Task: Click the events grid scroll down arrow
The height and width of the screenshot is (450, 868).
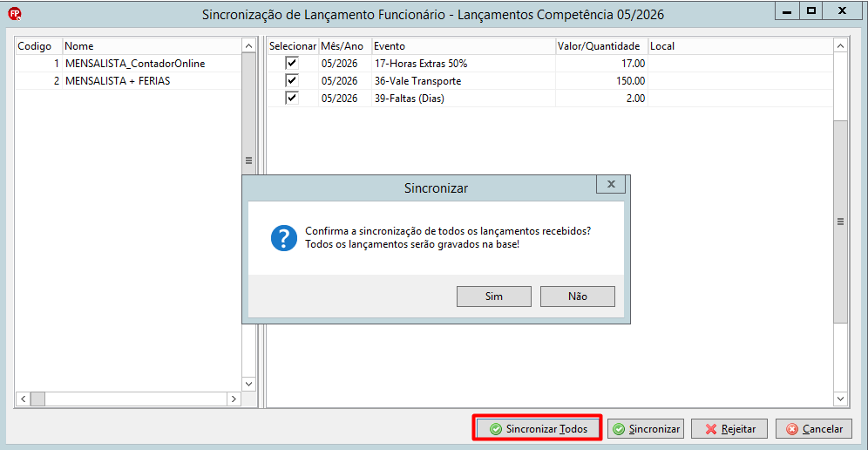Action: pos(840,399)
